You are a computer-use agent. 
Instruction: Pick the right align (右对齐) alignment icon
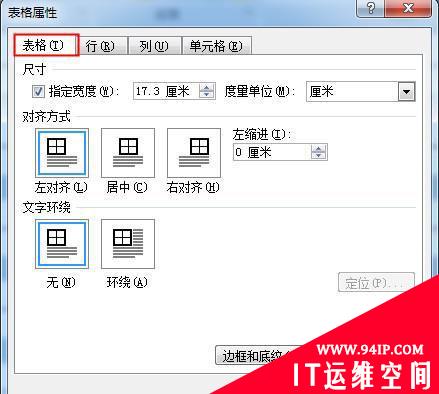194,153
